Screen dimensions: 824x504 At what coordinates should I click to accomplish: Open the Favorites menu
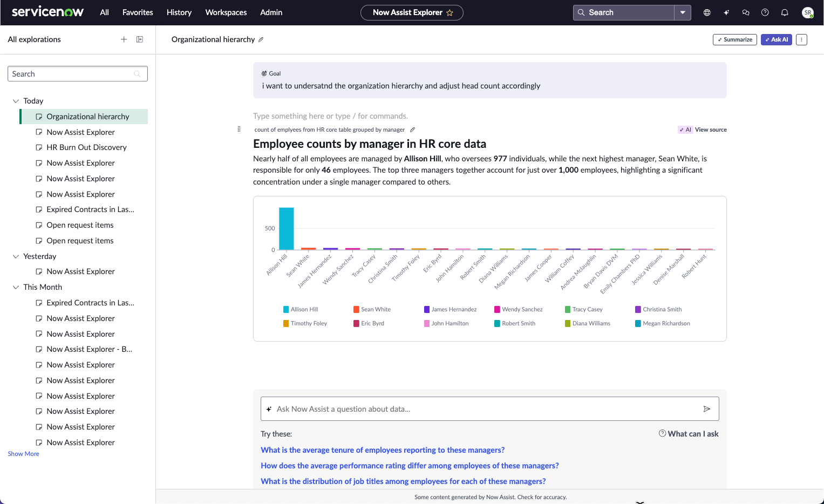pyautogui.click(x=138, y=12)
